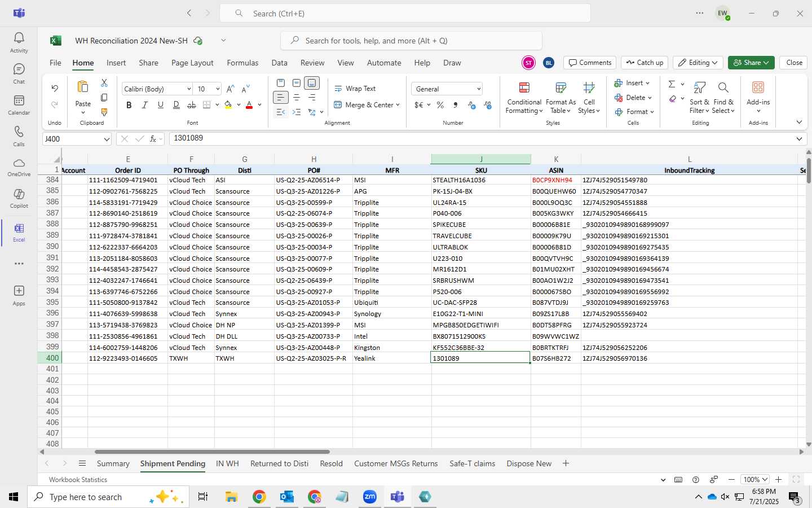
Task: Center text horizontally
Action: tap(297, 98)
